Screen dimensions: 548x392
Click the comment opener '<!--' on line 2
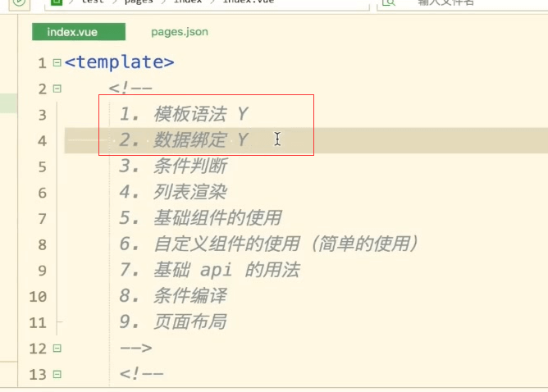(130, 88)
